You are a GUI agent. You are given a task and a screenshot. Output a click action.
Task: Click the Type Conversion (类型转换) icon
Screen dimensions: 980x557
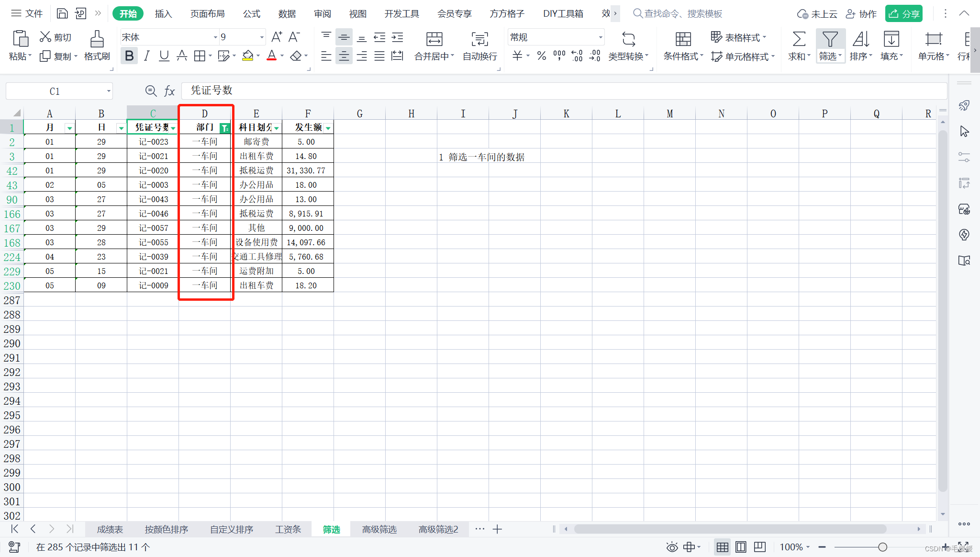[628, 39]
